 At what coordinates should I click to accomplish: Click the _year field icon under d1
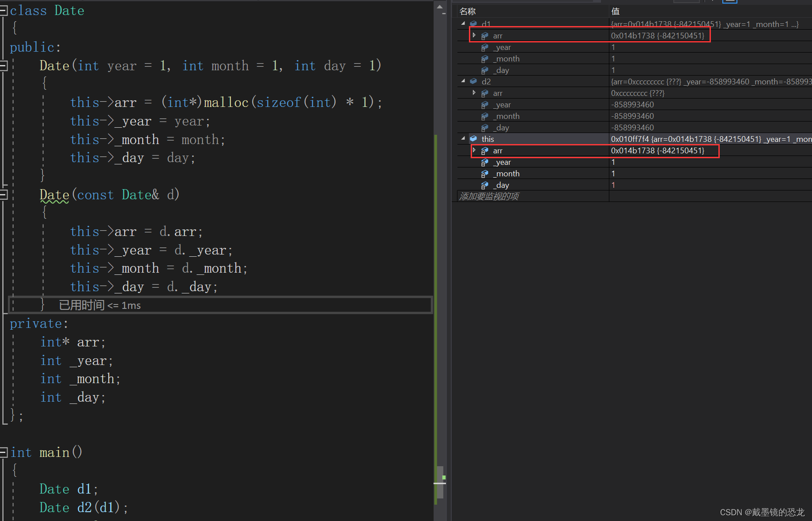pyautogui.click(x=485, y=47)
